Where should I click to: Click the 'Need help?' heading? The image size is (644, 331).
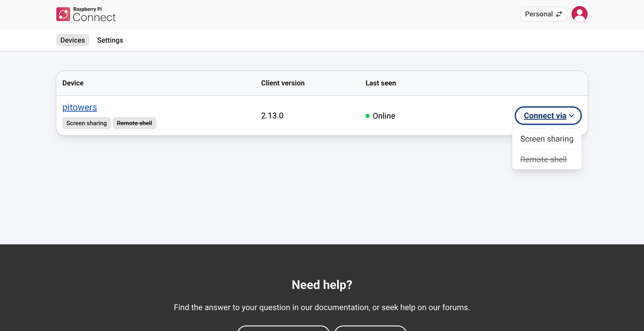tap(322, 285)
